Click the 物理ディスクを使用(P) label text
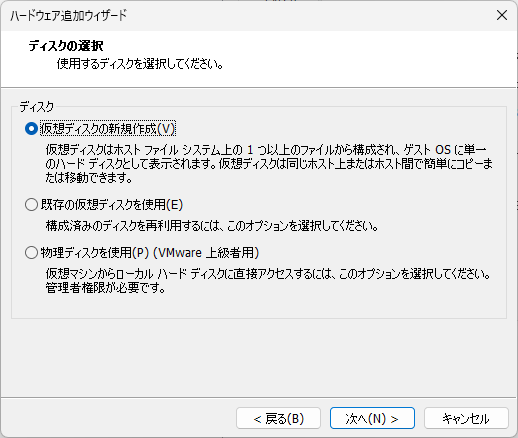 coord(95,252)
